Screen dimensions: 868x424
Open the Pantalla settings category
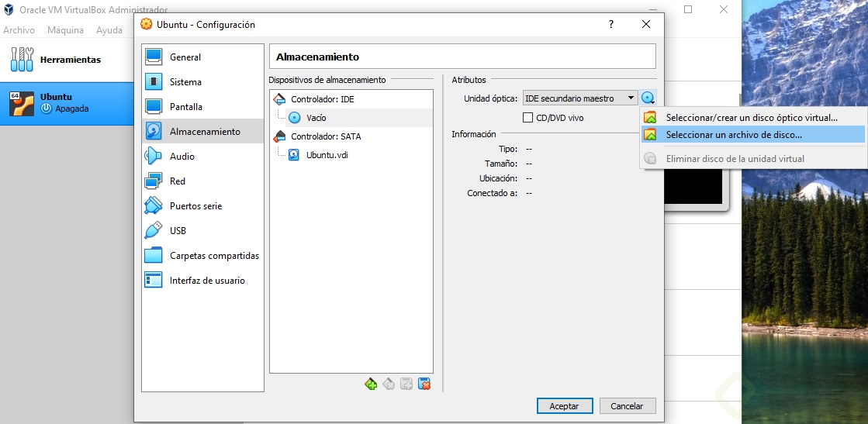point(202,107)
